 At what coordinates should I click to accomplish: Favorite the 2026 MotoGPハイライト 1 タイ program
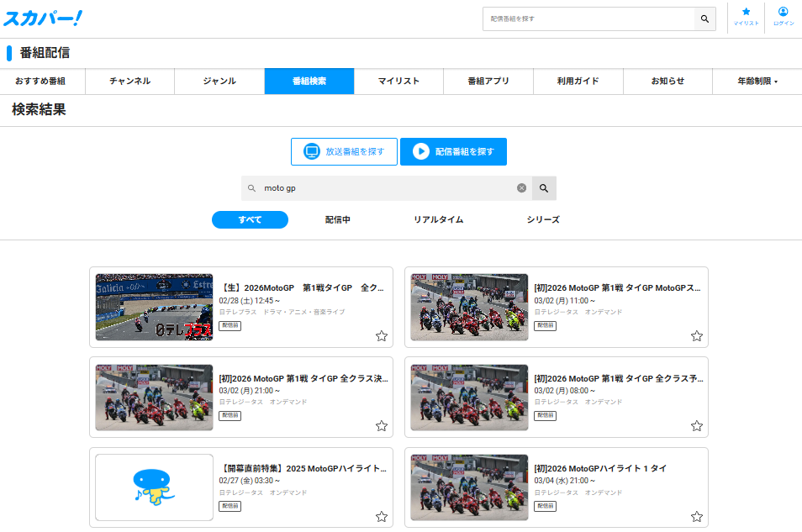point(697,515)
